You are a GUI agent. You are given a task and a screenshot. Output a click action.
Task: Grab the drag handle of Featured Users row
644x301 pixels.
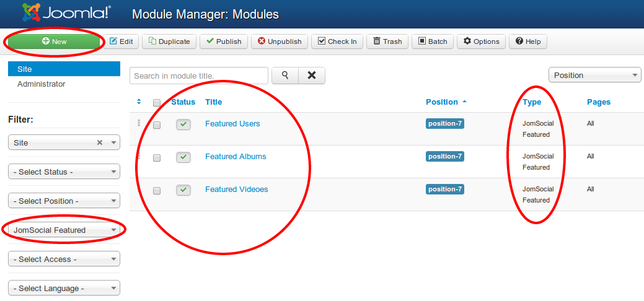point(139,123)
